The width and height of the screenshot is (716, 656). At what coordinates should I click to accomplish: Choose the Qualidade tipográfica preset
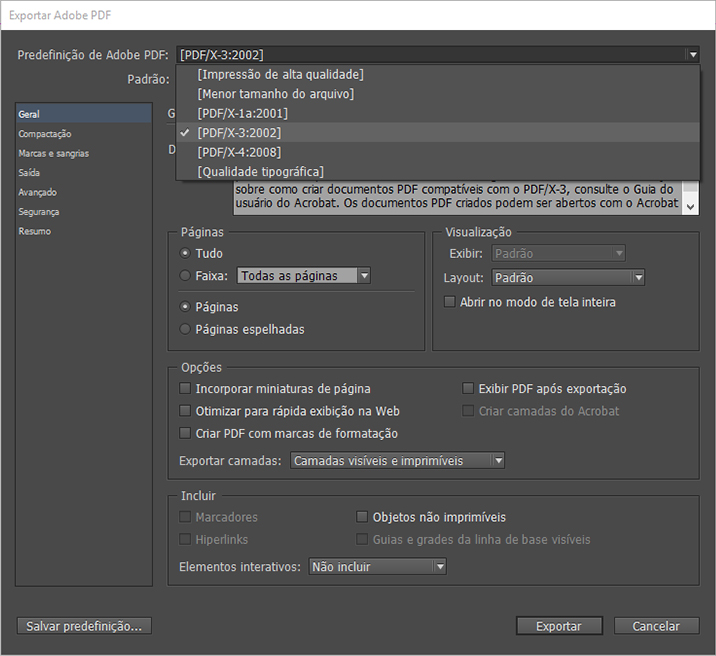pos(260,172)
